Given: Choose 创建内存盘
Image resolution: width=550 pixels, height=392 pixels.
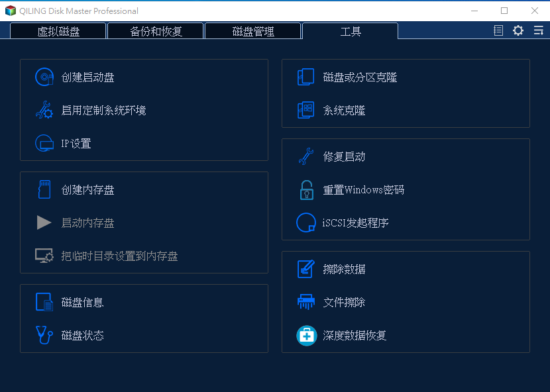Looking at the screenshot, I should point(87,189).
